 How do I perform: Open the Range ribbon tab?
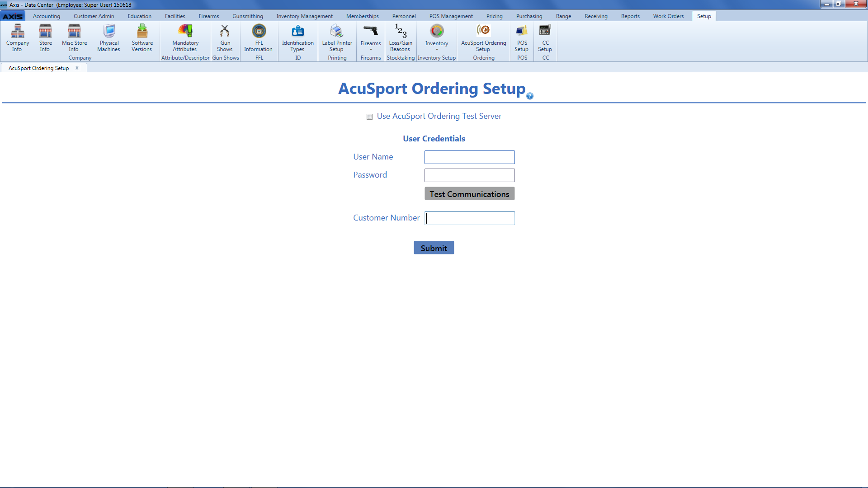coord(563,16)
